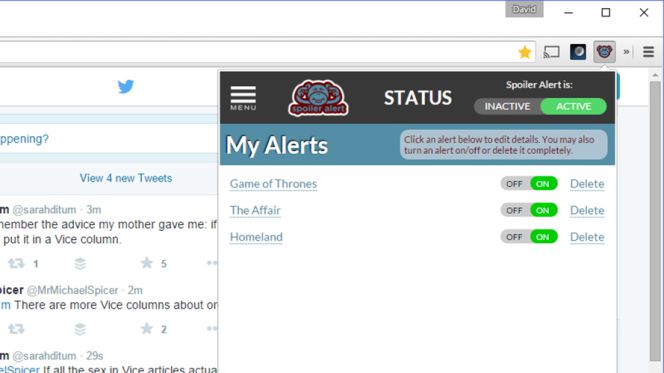Click the dark moon extension icon
The image size is (664, 373).
click(x=578, y=52)
